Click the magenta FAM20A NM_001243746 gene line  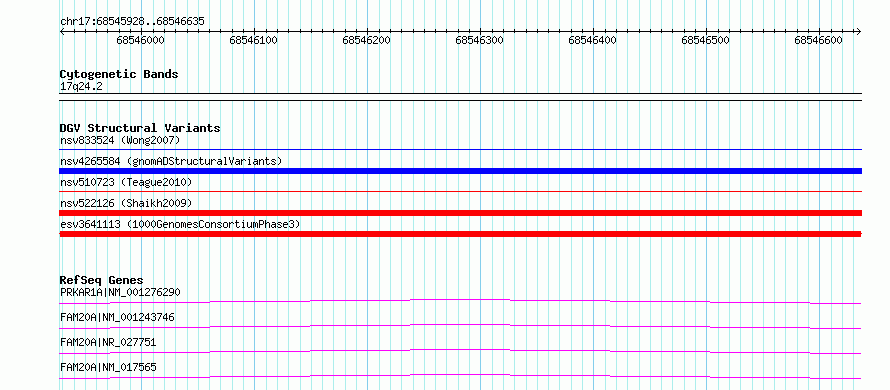[460, 326]
